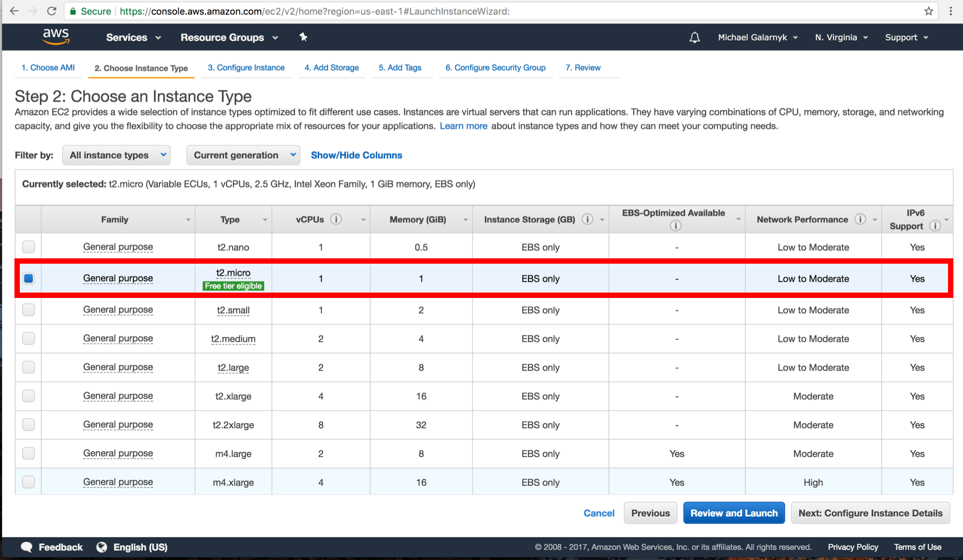Screen dimensions: 963x560
Task: Select the t2.nano instance checkbox
Action: coord(28,247)
